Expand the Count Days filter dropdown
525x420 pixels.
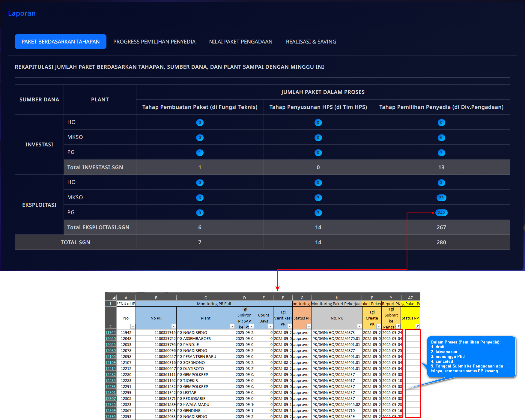pos(270,326)
